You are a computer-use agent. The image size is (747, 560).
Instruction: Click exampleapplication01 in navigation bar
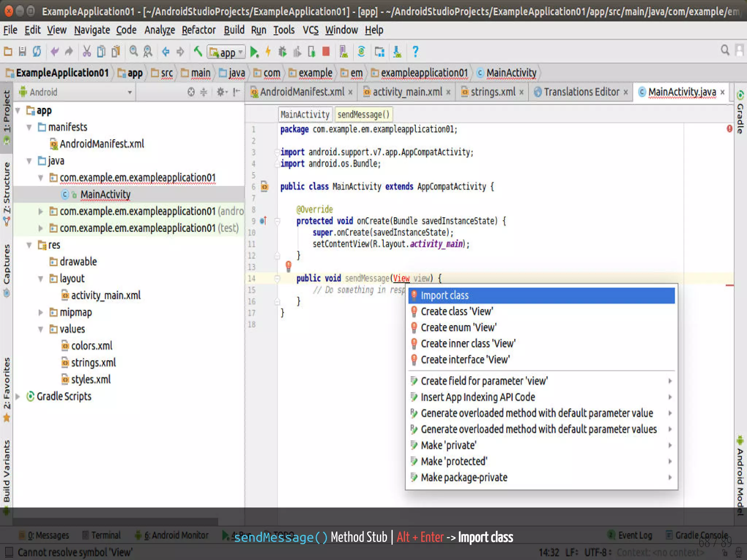(x=421, y=73)
